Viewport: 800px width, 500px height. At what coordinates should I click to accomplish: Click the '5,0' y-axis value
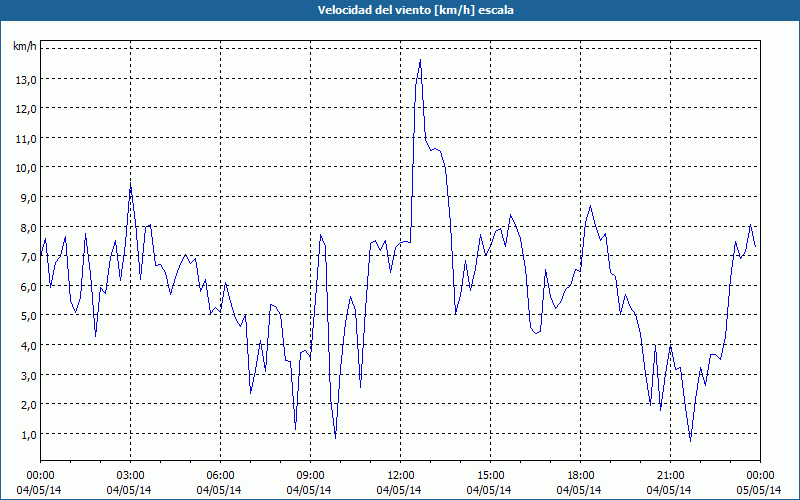point(27,316)
